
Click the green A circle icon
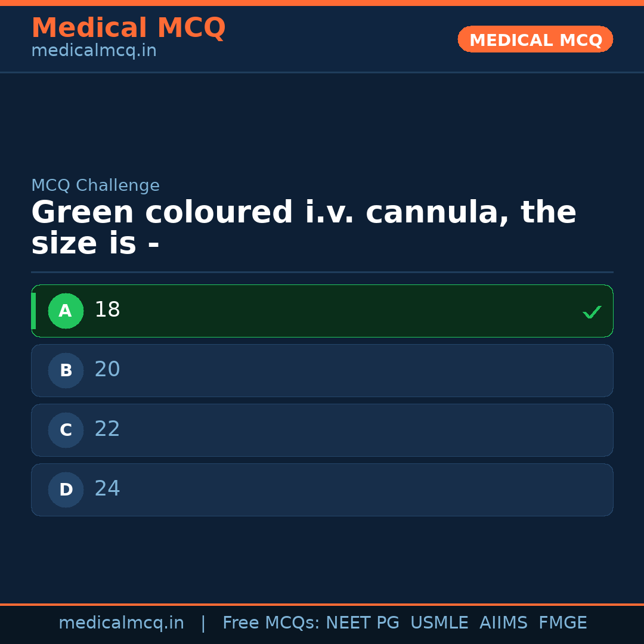click(x=66, y=311)
